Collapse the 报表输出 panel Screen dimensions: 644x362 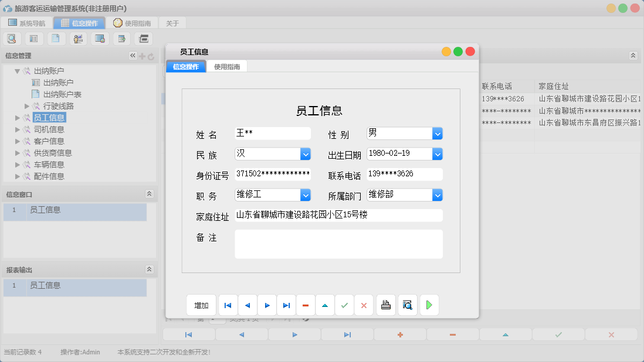click(150, 269)
